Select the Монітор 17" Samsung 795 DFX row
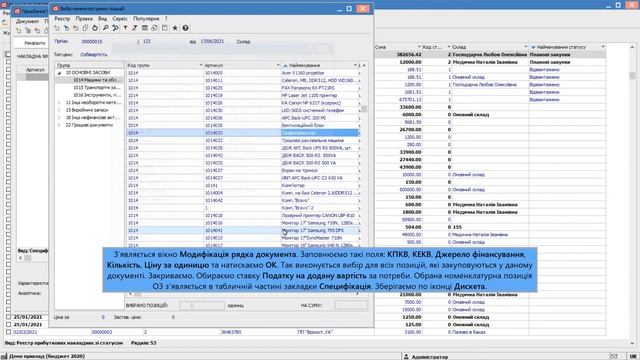640x360 pixels. click(243, 230)
